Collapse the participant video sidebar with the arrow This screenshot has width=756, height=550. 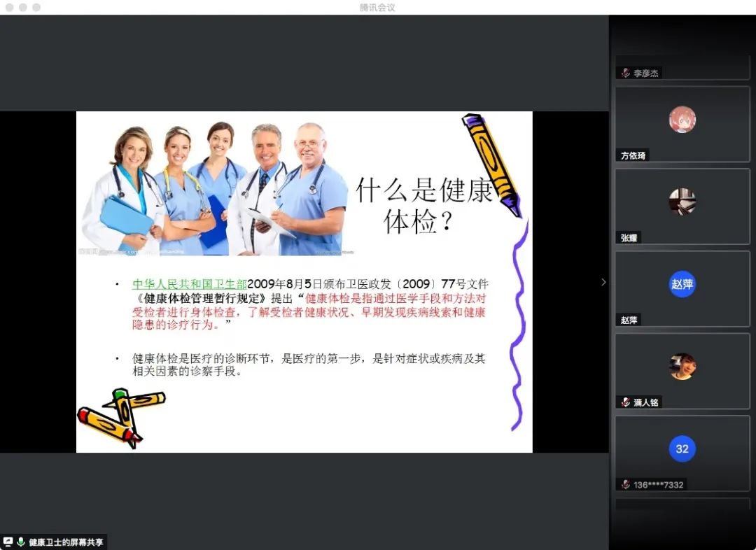(x=603, y=282)
